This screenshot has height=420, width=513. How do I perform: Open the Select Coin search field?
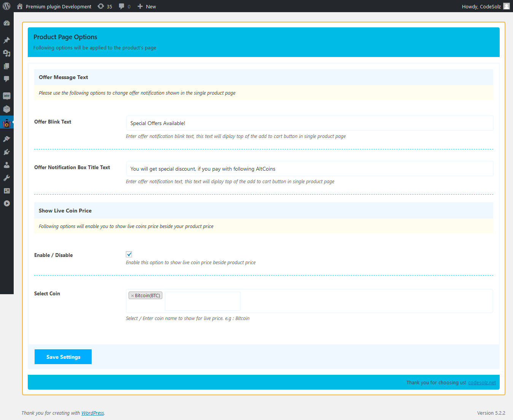202,301
